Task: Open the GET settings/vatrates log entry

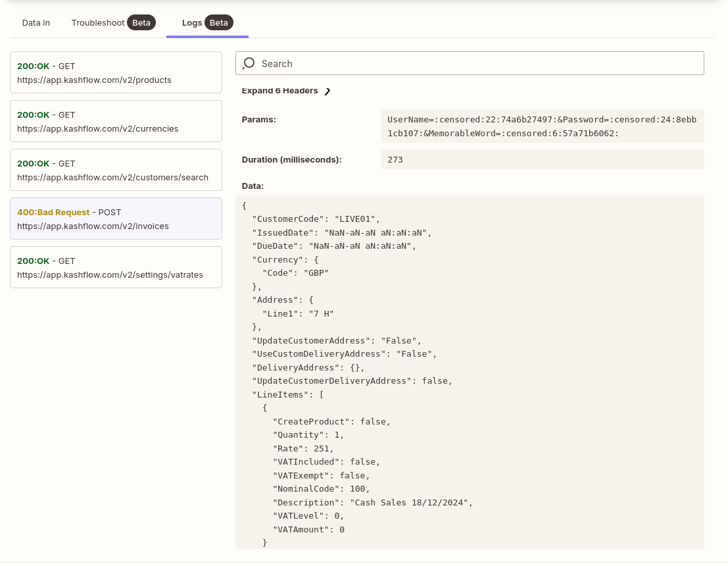Action: (x=116, y=268)
